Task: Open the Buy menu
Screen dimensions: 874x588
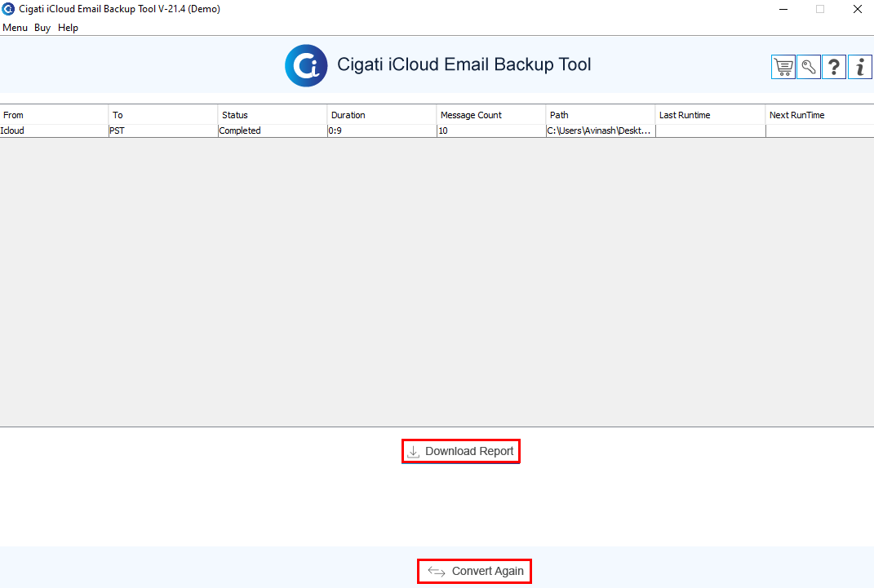Action: point(42,28)
